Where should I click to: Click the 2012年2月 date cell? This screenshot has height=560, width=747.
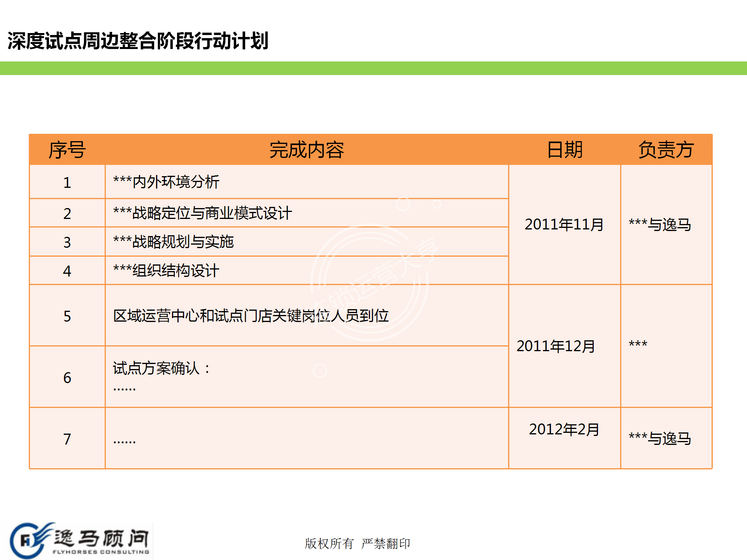[x=564, y=429]
